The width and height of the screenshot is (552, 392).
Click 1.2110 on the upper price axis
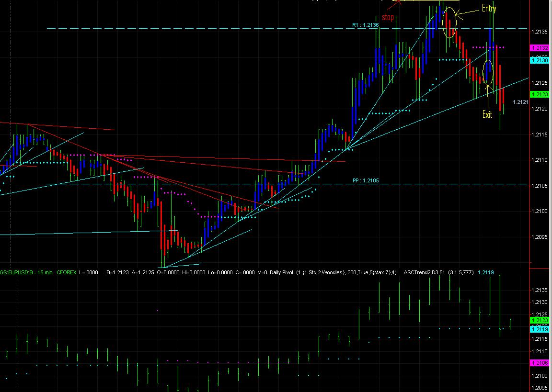(x=540, y=160)
